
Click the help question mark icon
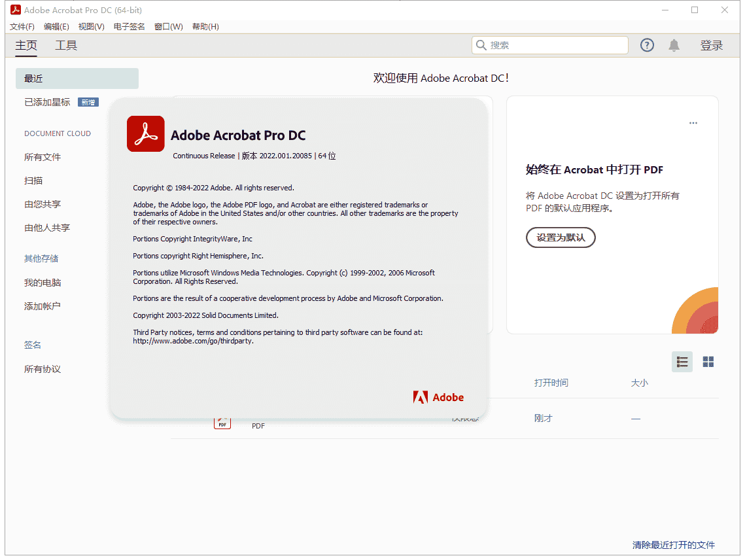pyautogui.click(x=647, y=45)
